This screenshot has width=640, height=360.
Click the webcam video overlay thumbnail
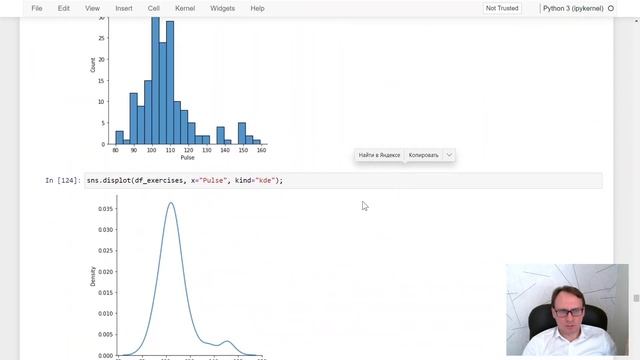pos(567,310)
